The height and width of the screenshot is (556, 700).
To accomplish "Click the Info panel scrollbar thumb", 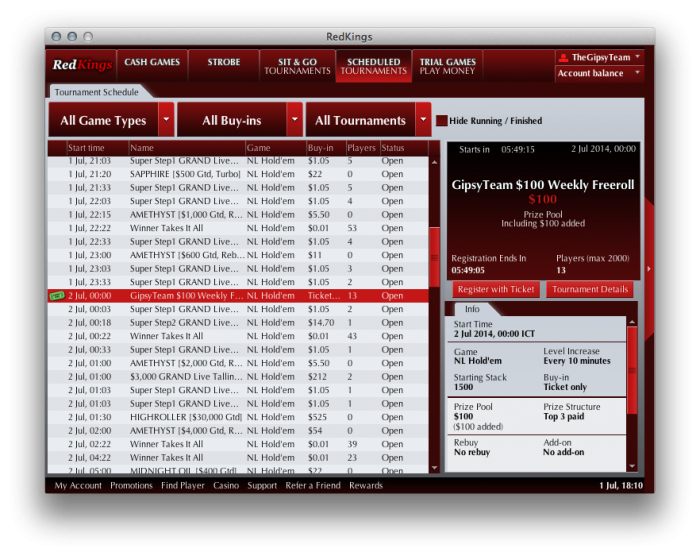I will 632,370.
